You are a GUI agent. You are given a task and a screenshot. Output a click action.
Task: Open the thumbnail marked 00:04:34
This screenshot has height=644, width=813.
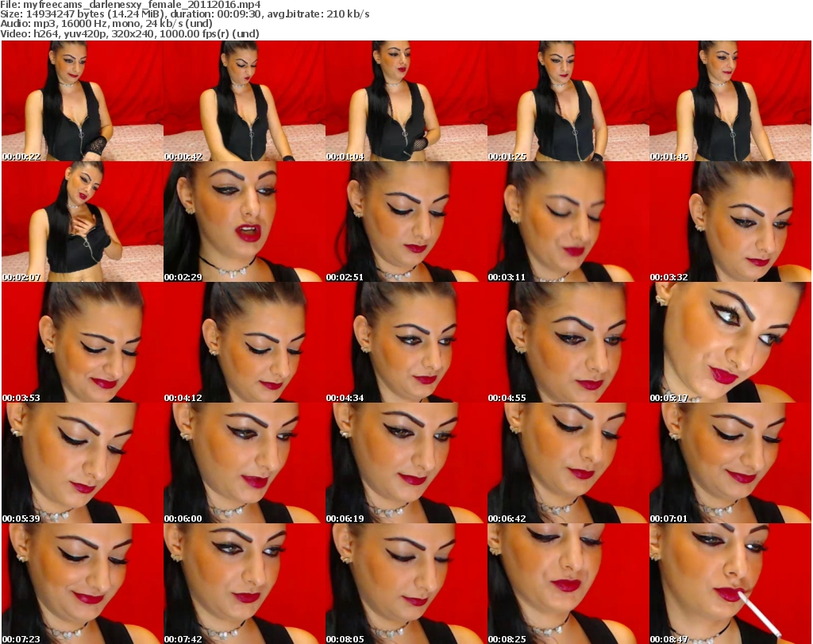point(406,343)
